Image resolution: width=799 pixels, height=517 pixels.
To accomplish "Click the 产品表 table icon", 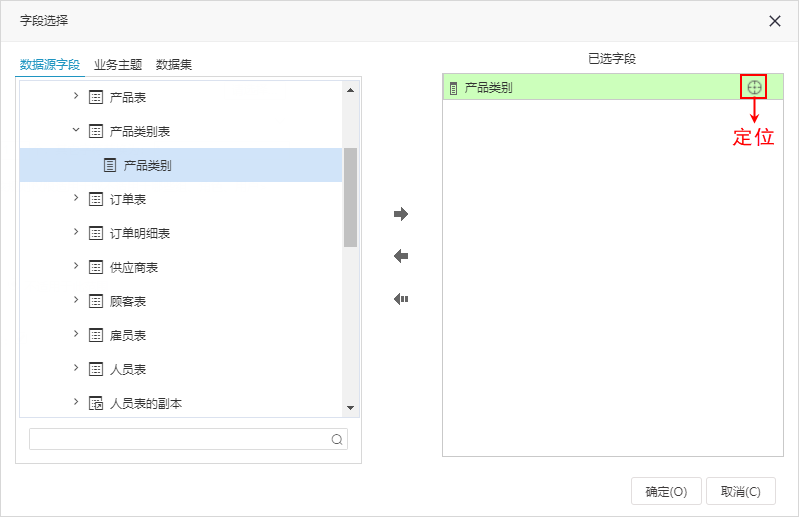I will coord(96,97).
